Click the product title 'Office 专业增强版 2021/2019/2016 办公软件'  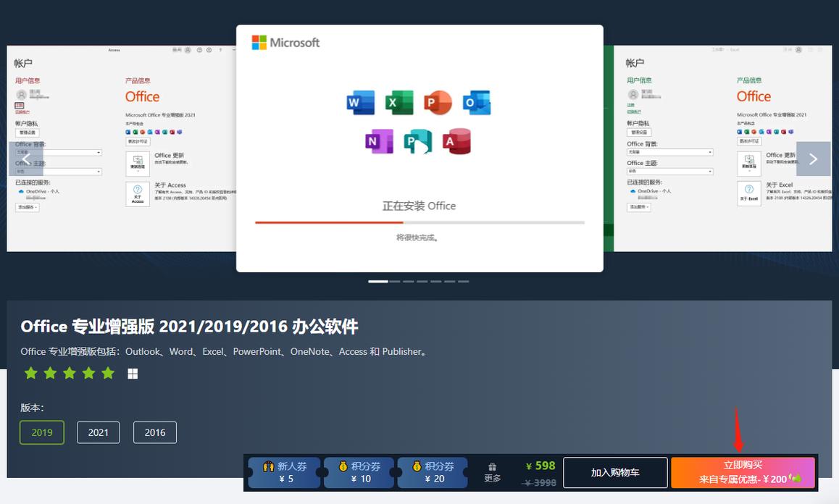coord(189,327)
